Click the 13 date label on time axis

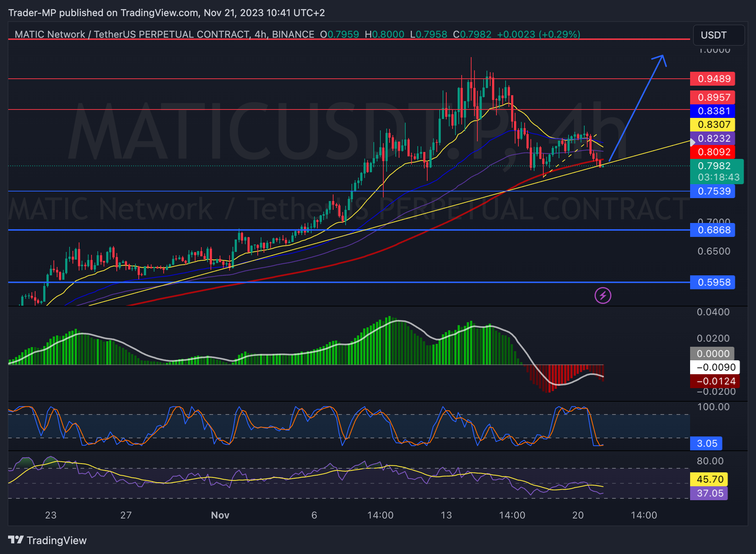tap(446, 515)
